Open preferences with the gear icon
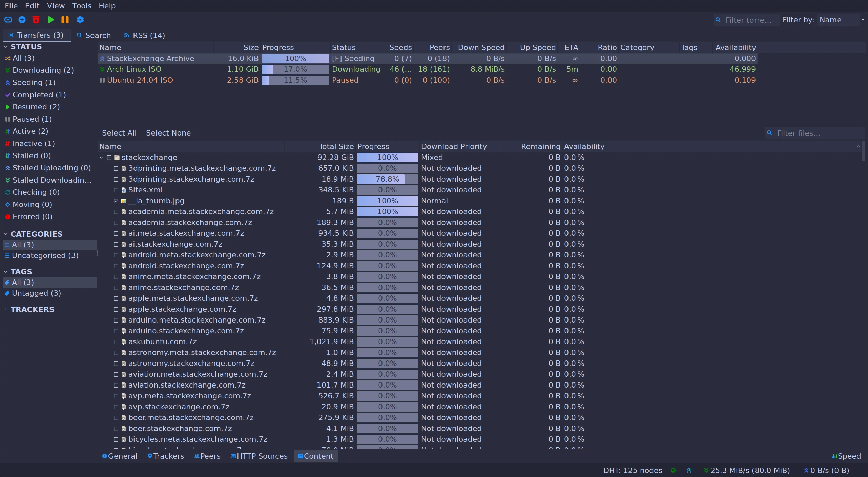The height and width of the screenshot is (477, 868). tap(80, 20)
